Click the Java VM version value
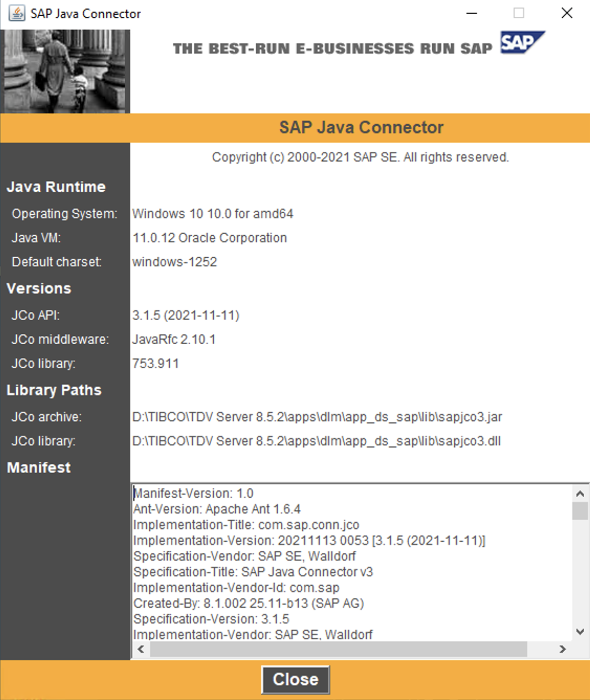This screenshot has height=700, width=590. click(x=210, y=238)
